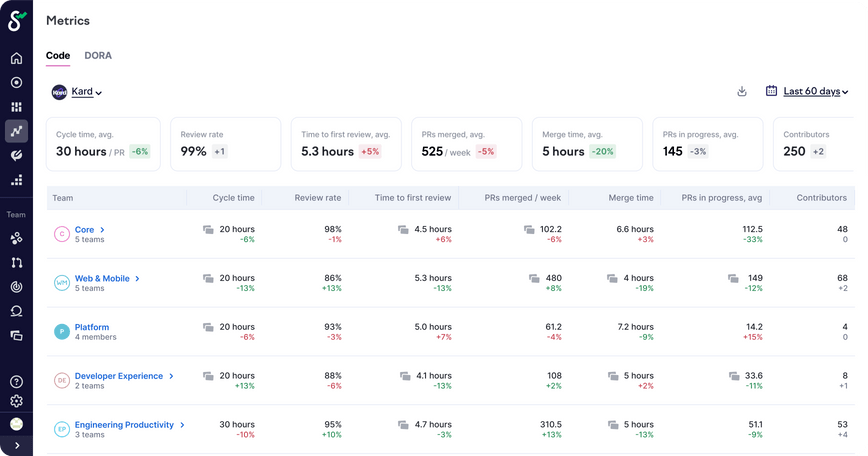Switch to the Code tab
The image size is (868, 456).
point(58,55)
